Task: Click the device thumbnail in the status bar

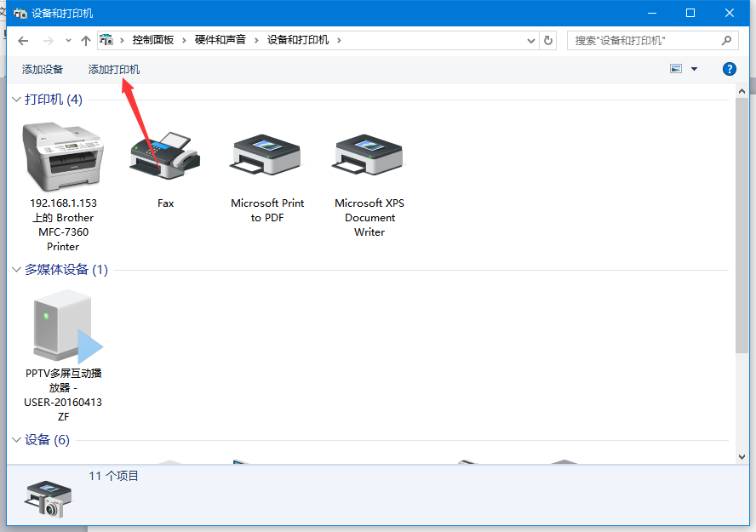Action: point(47,499)
